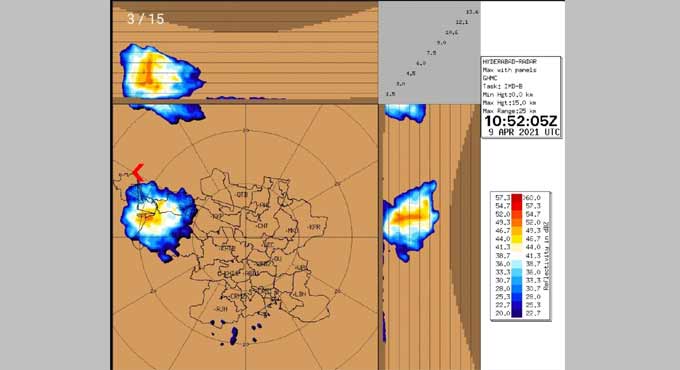
Task: Click the '3 / 15' frame counter
Action: click(146, 19)
